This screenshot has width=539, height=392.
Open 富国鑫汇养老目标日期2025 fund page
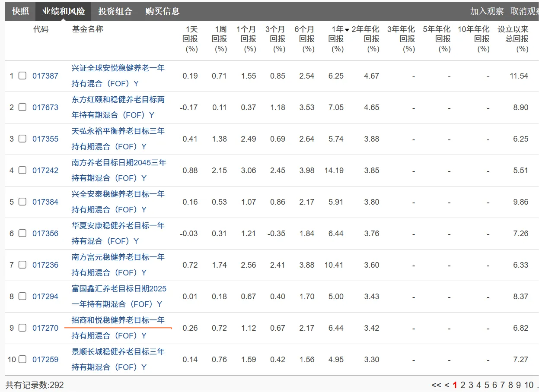(119, 289)
